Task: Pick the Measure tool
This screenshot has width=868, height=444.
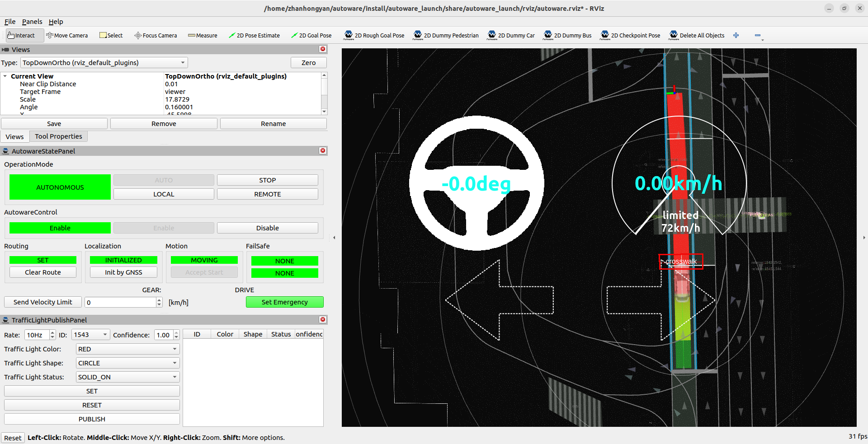Action: (x=203, y=35)
